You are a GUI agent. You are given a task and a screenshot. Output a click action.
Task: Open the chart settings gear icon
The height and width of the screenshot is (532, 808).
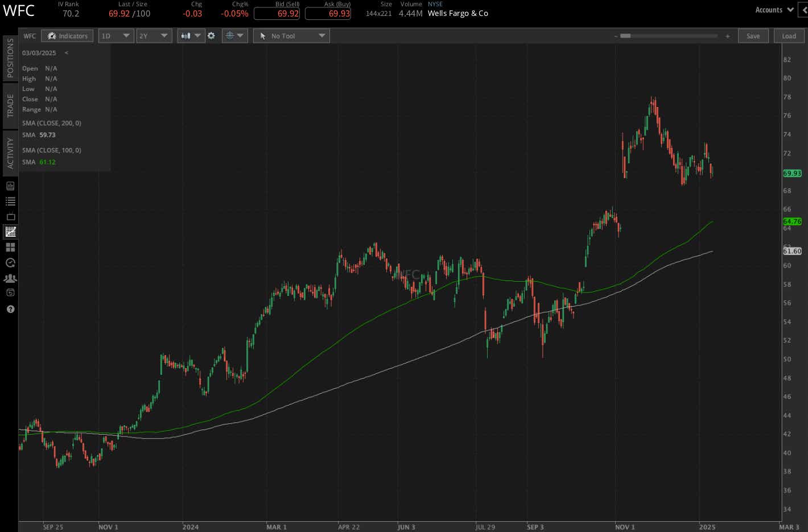(x=211, y=35)
